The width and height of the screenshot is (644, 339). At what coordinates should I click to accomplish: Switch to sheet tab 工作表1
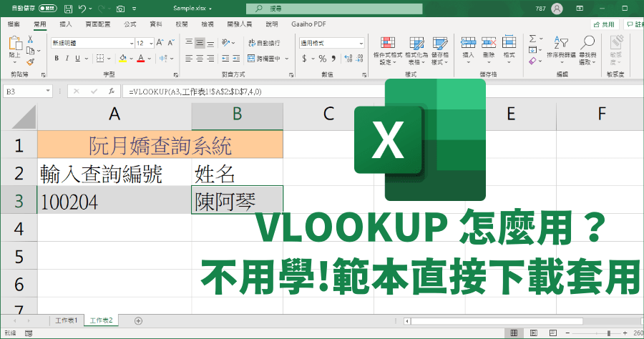67,320
